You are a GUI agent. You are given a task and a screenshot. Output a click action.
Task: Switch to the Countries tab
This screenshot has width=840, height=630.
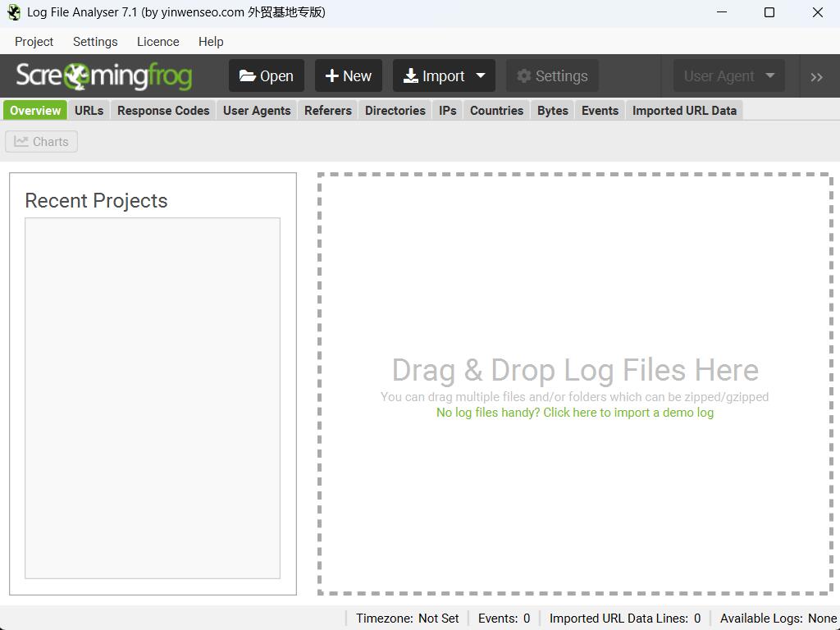click(x=496, y=111)
